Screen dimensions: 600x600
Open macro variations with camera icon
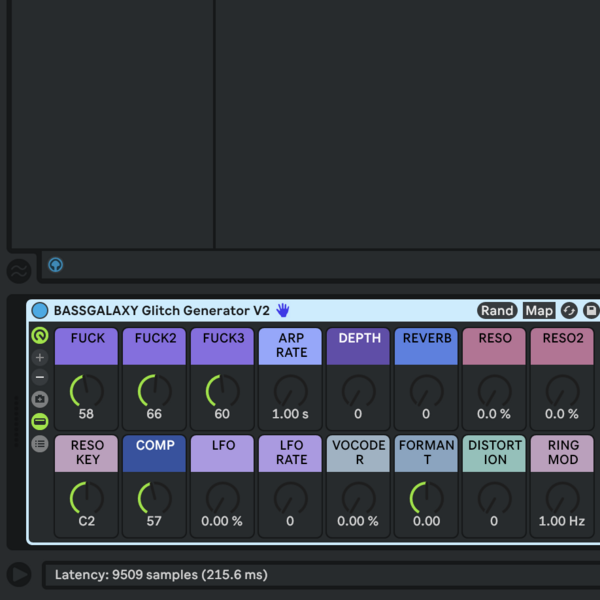click(40, 399)
